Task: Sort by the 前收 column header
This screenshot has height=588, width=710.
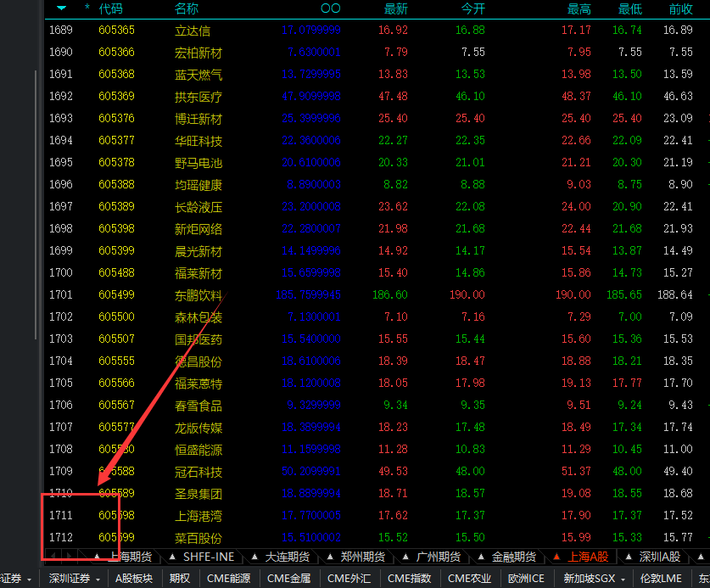Action: pyautogui.click(x=681, y=8)
